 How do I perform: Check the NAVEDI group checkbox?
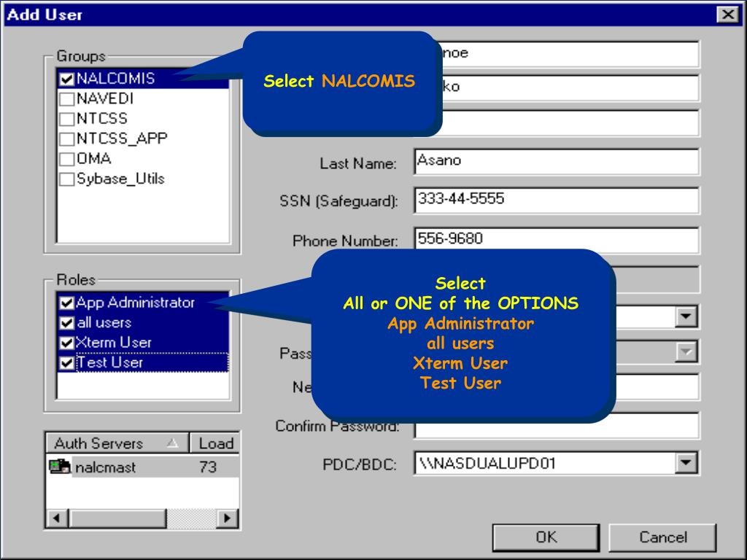coord(66,99)
